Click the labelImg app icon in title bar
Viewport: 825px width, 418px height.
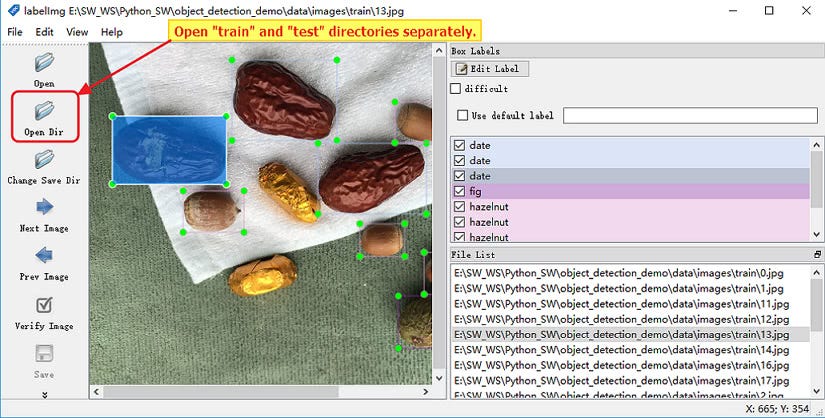point(14,11)
